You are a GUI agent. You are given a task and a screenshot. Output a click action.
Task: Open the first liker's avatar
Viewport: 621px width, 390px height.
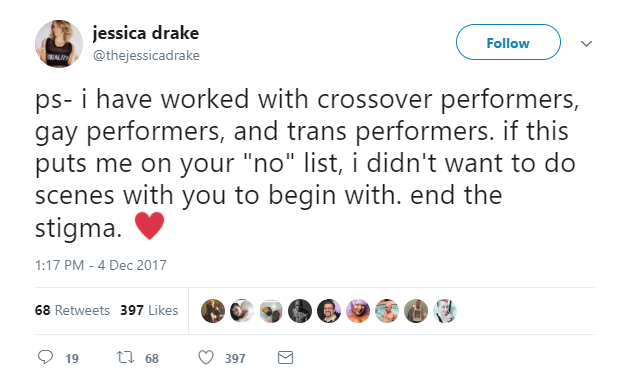213,311
